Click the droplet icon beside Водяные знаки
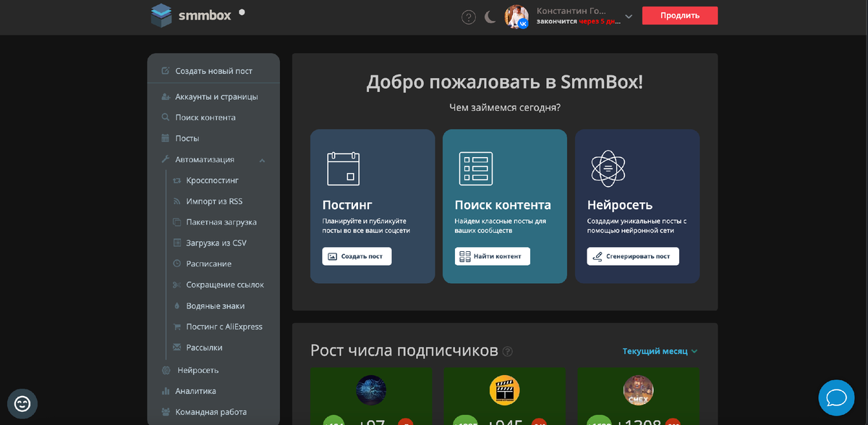The width and height of the screenshot is (868, 425). [177, 306]
